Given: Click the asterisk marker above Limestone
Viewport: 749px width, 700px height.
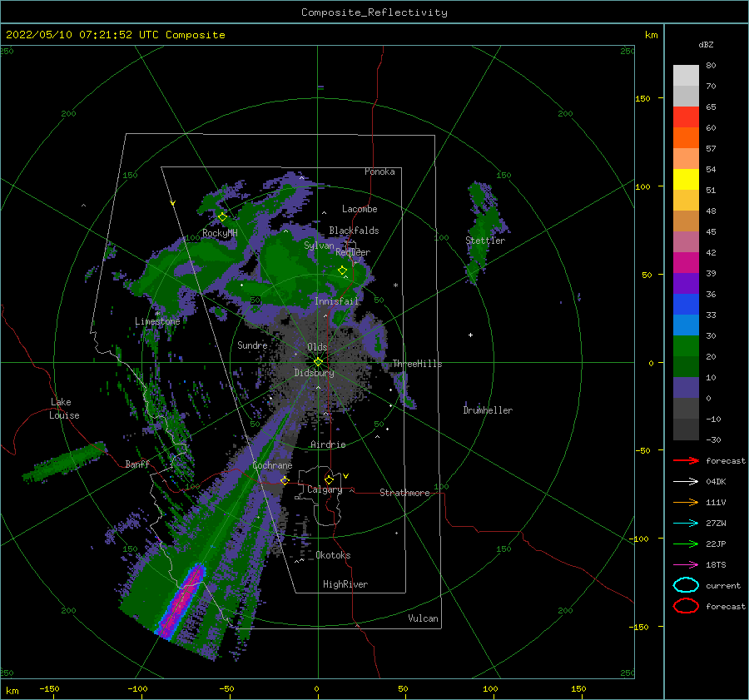Looking at the screenshot, I should pyautogui.click(x=157, y=314).
